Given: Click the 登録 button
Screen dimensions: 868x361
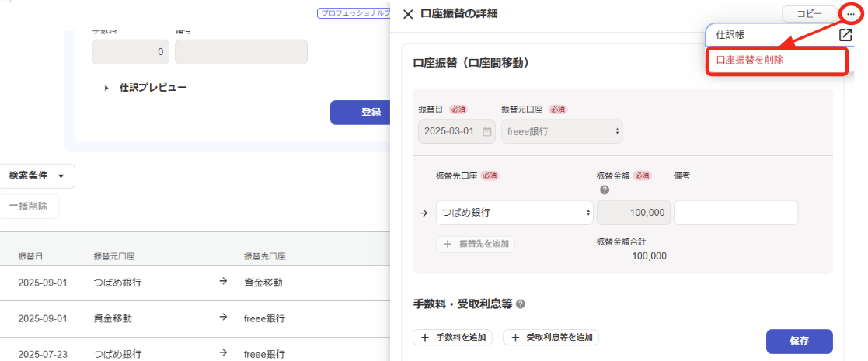Looking at the screenshot, I should point(371,113).
